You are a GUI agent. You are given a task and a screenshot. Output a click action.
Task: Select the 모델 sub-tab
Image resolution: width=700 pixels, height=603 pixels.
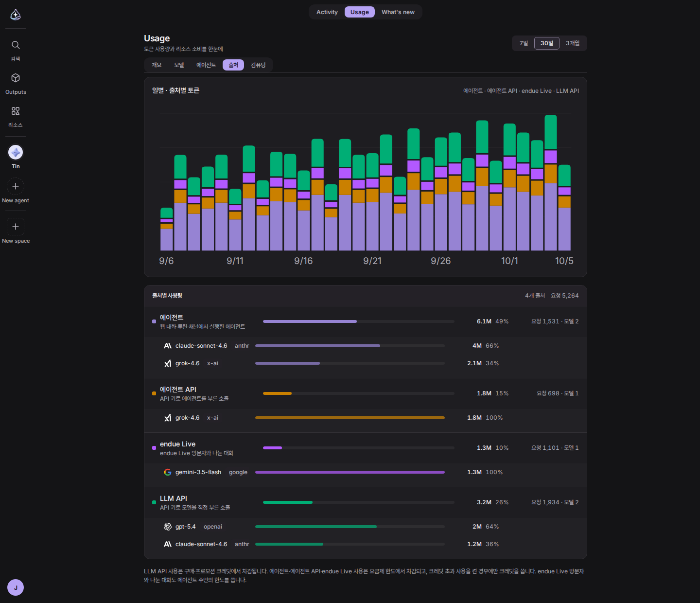(x=179, y=65)
